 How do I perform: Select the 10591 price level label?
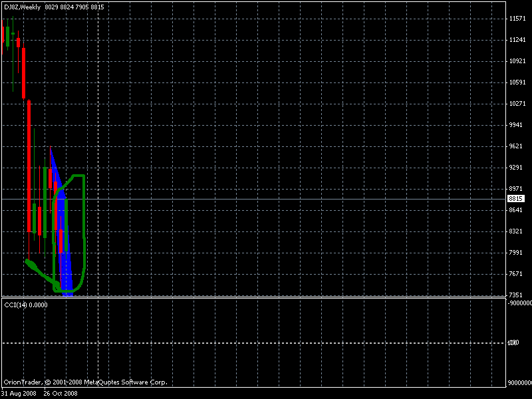[x=517, y=82]
